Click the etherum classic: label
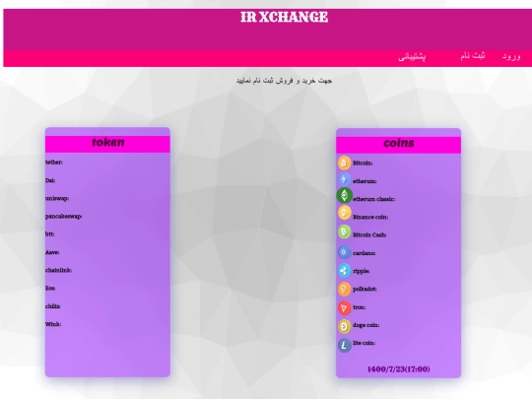Viewport: 532px width, 399px height. click(x=374, y=199)
